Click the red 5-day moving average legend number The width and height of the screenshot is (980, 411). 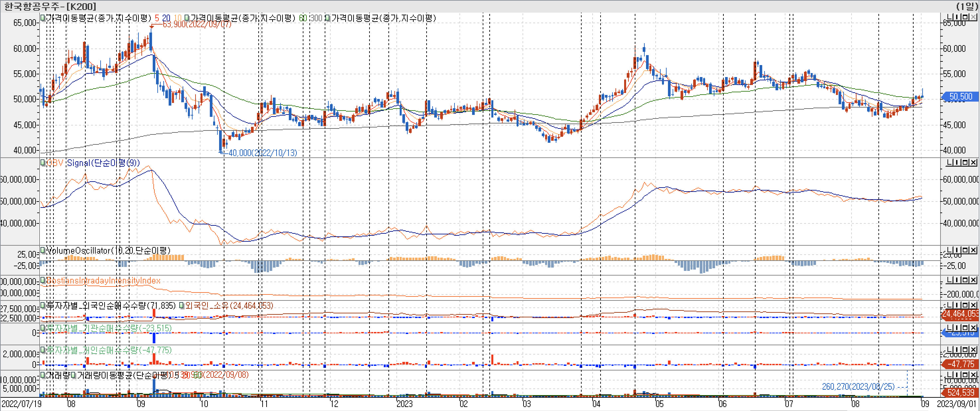pyautogui.click(x=157, y=18)
